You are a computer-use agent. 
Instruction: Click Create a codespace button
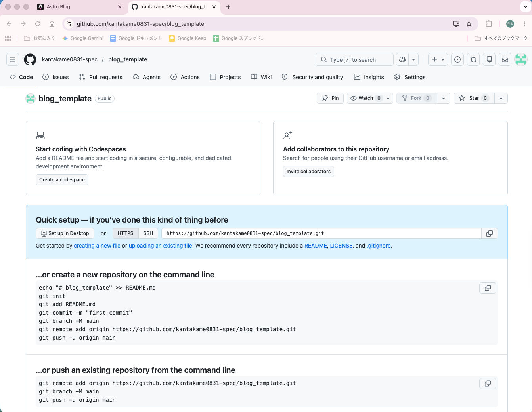(62, 180)
